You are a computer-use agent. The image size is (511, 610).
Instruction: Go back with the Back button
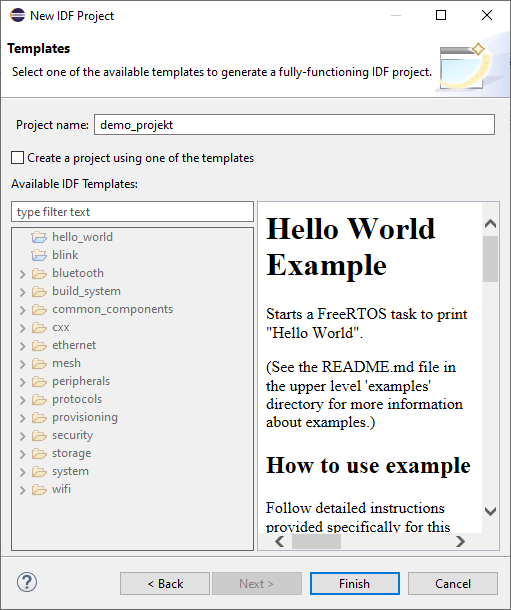tap(165, 584)
